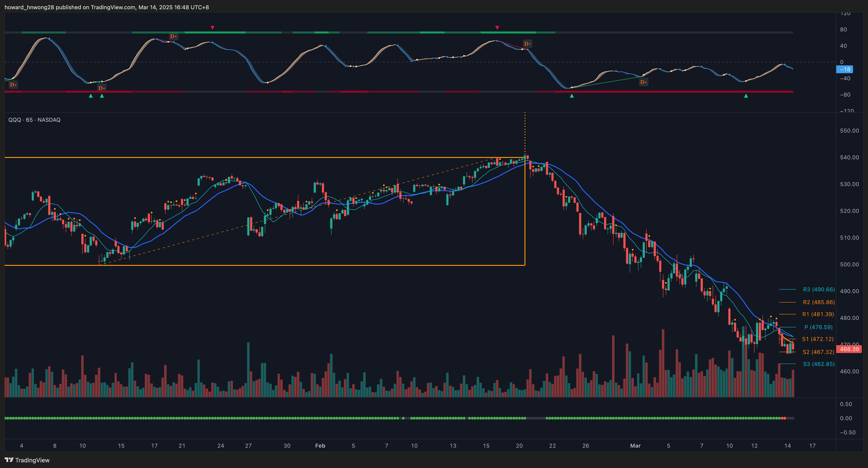Image resolution: width=868 pixels, height=468 pixels.
Task: Select the S3 (462.85) pivot label
Action: pos(818,364)
